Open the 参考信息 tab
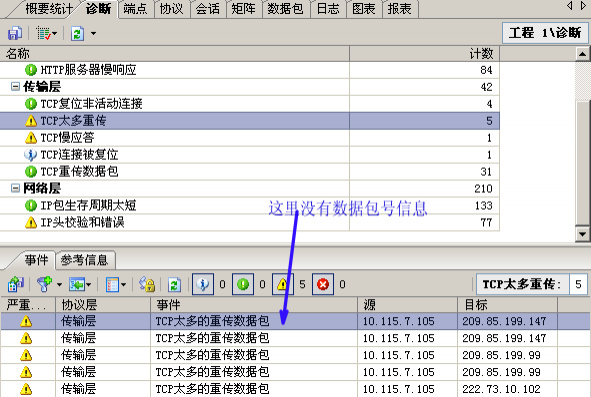The image size is (591, 397). pos(85,260)
